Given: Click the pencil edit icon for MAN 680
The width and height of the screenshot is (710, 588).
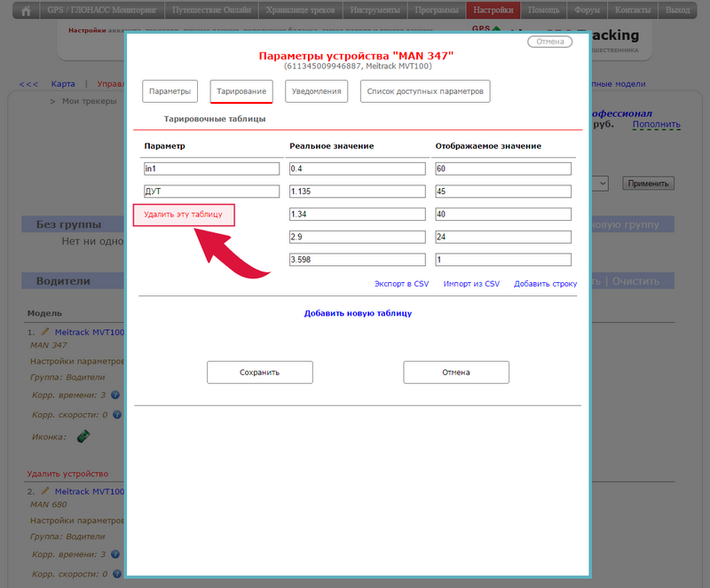Looking at the screenshot, I should 45,490.
